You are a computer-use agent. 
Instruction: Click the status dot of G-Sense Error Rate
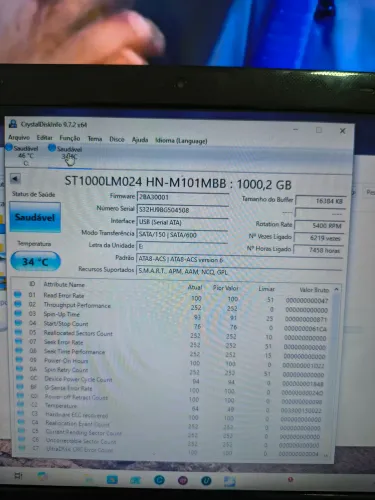20,386
